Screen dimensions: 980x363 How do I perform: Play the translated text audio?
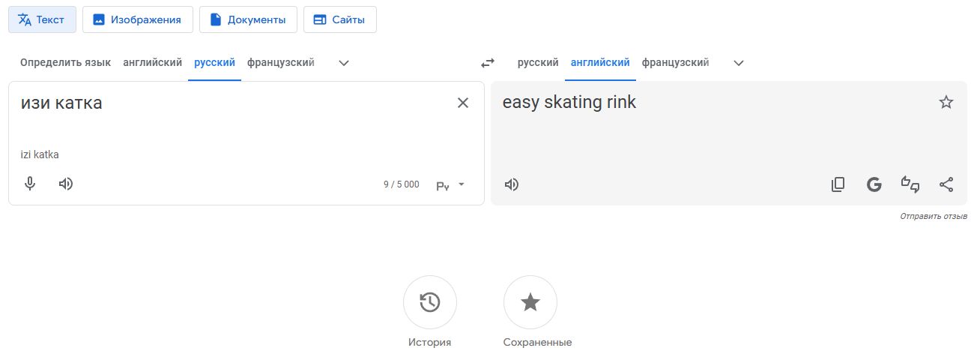pos(512,184)
